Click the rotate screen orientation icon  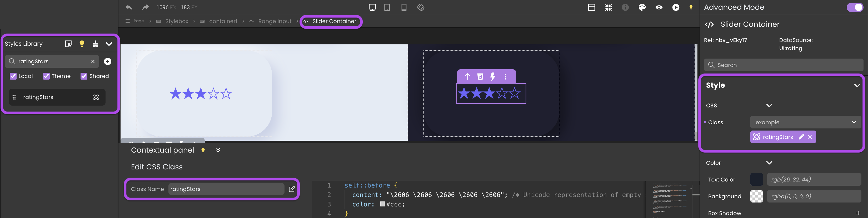click(421, 7)
